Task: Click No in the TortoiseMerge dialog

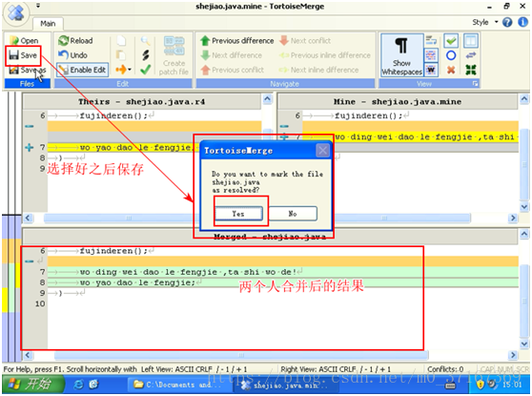Action: [293, 214]
